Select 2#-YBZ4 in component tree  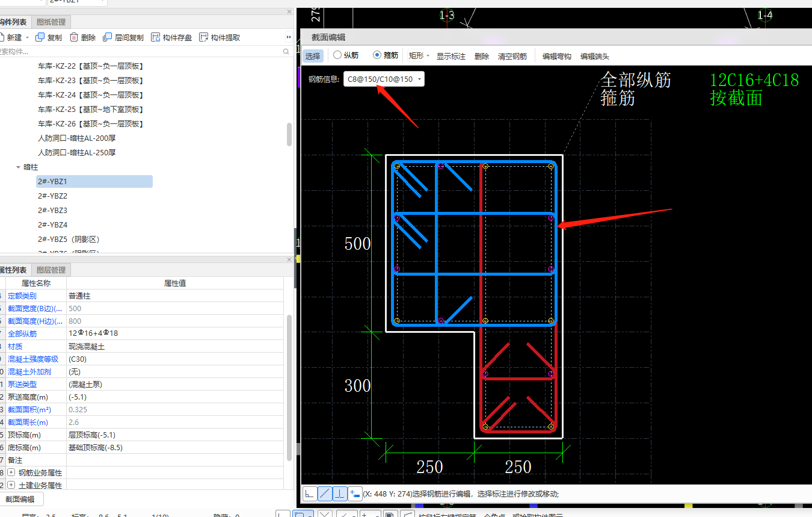pos(52,224)
